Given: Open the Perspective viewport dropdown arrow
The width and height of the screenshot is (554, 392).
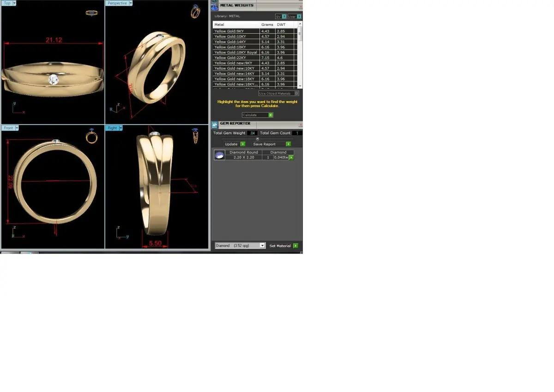Looking at the screenshot, I should [131, 3].
